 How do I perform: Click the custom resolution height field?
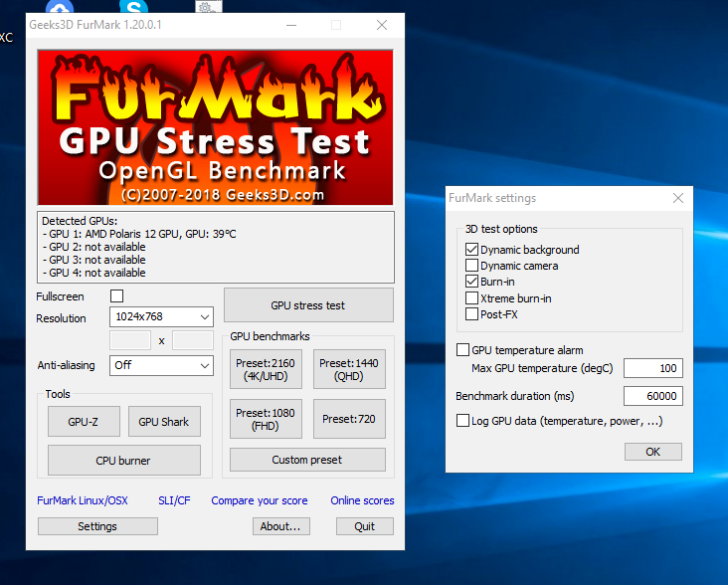tap(193, 340)
